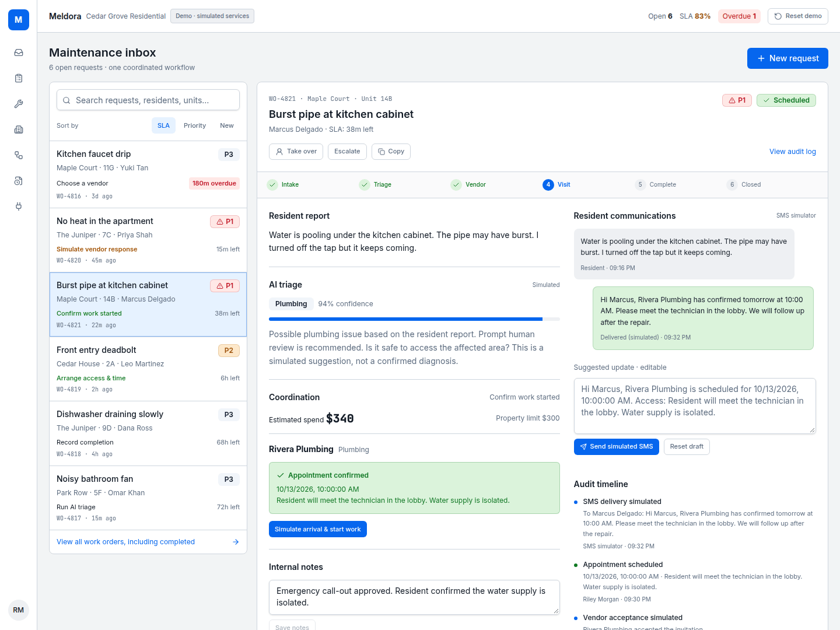
Task: Open the Kitchen faucet drip request
Action: (x=148, y=174)
